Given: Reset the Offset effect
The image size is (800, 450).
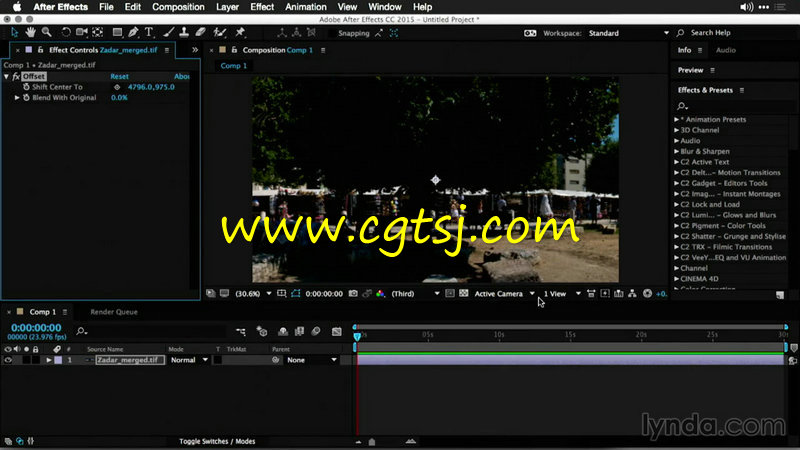Looking at the screenshot, I should pos(119,77).
